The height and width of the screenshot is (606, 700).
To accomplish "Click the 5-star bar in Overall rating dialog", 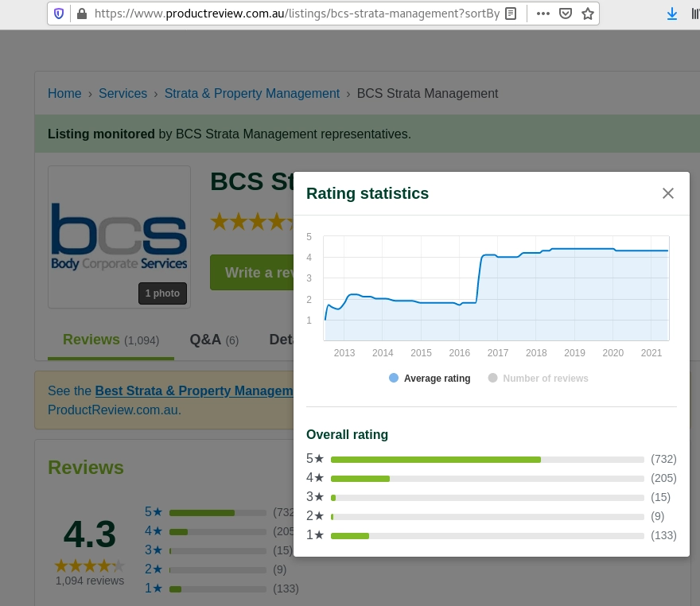I will pos(487,459).
